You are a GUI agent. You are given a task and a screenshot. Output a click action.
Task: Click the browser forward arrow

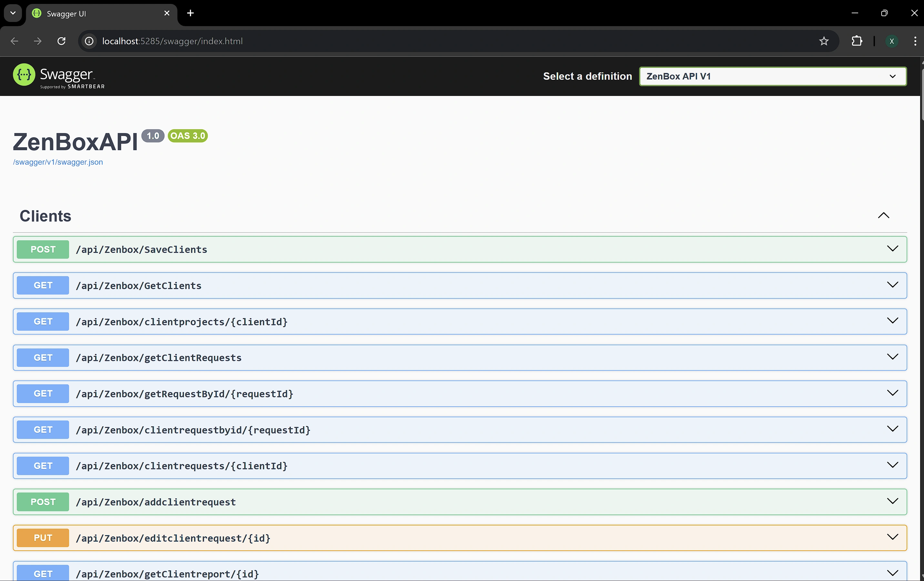tap(38, 41)
